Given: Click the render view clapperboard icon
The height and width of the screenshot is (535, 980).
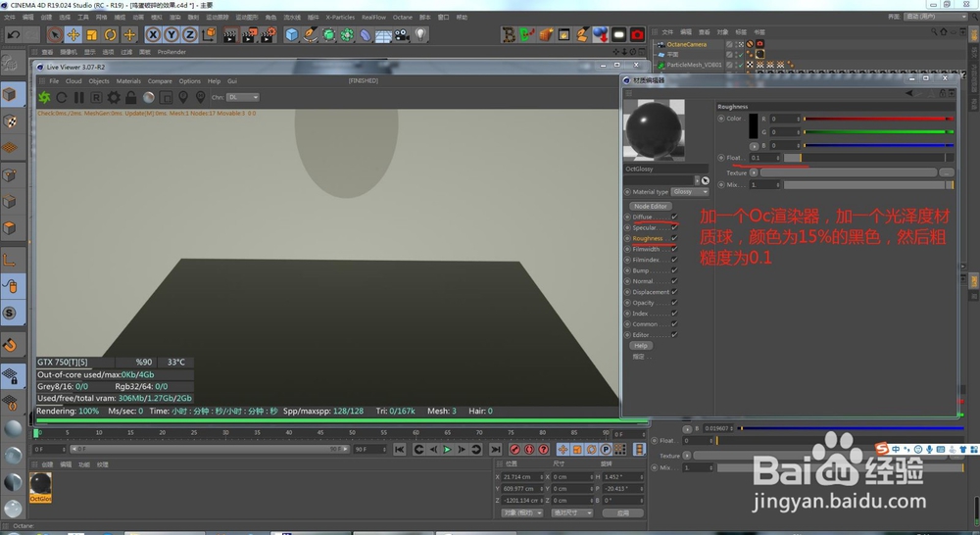Looking at the screenshot, I should 230,35.
